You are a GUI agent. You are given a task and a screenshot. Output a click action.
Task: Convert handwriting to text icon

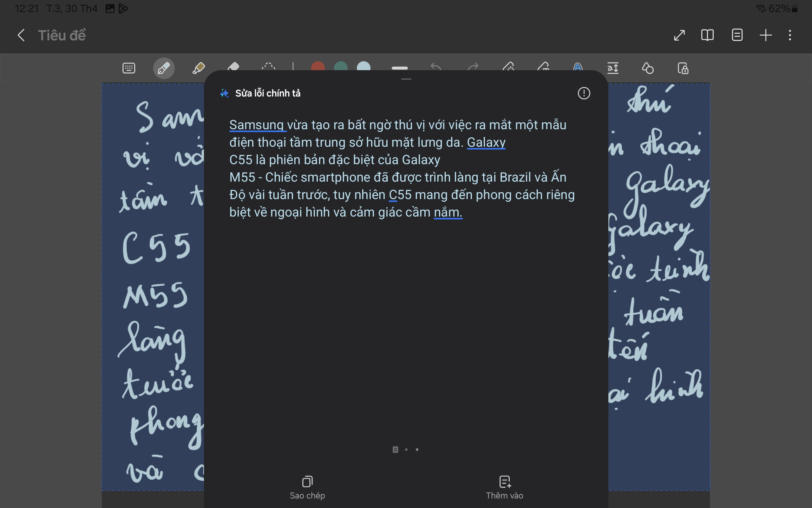pos(543,66)
